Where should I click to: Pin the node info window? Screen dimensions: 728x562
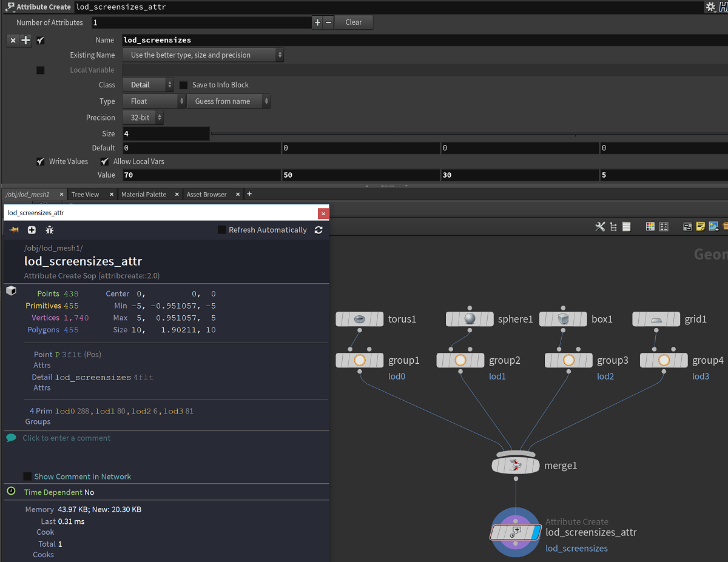point(13,230)
